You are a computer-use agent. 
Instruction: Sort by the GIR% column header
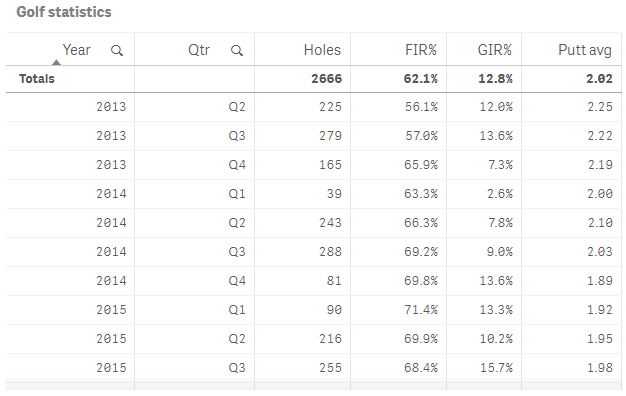495,50
